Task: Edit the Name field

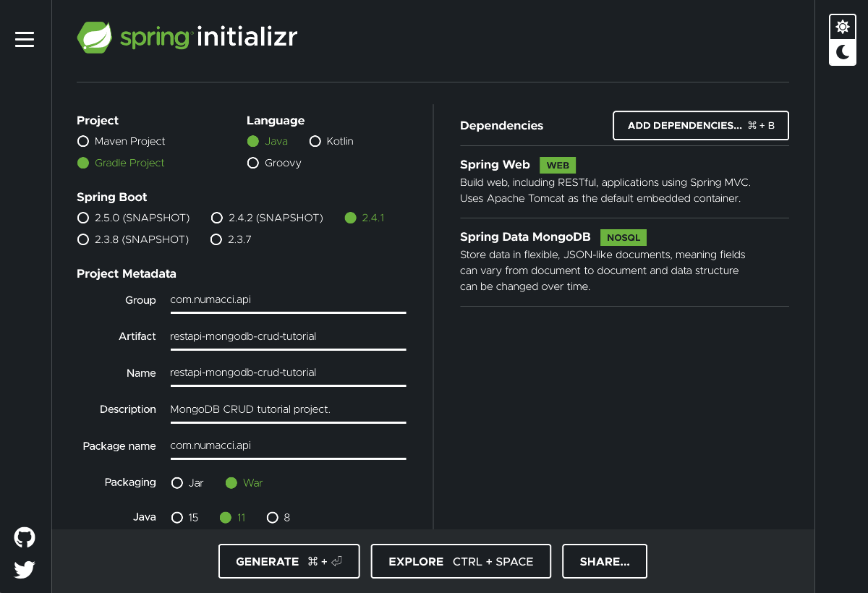Action: (x=288, y=373)
